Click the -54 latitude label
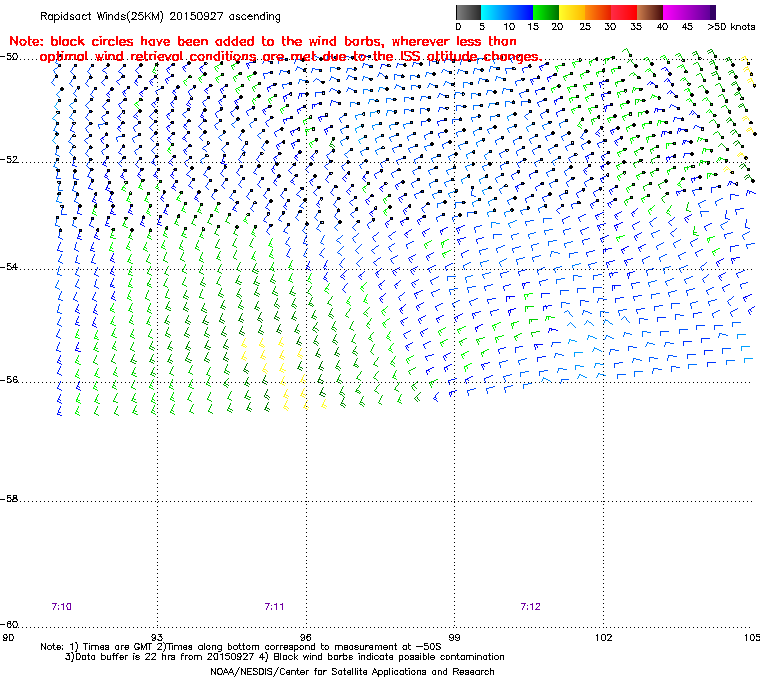 tap(9, 267)
